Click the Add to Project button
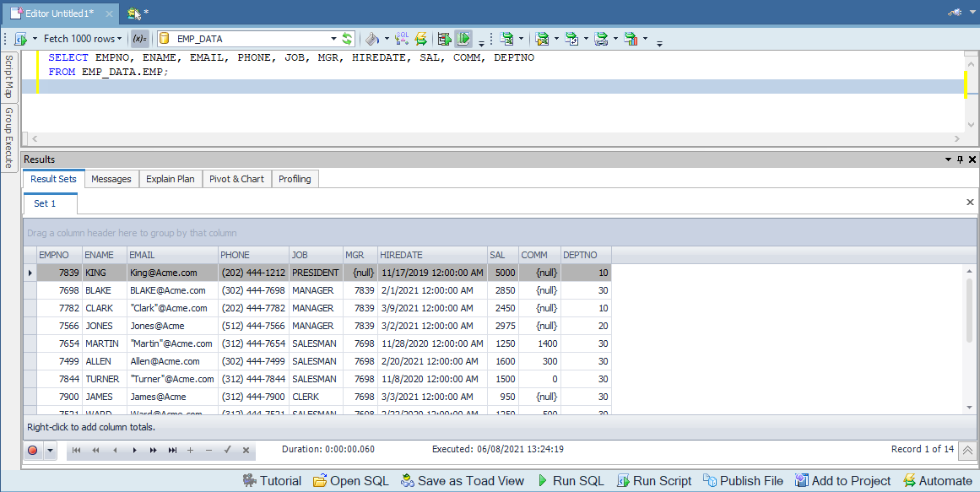The width and height of the screenshot is (980, 492). click(842, 481)
